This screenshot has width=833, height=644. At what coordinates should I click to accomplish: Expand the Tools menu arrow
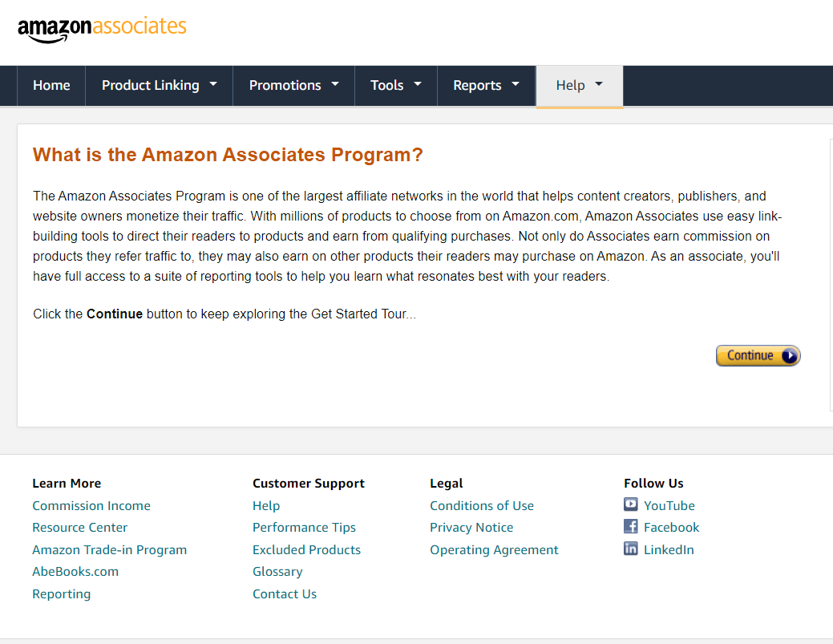418,84
